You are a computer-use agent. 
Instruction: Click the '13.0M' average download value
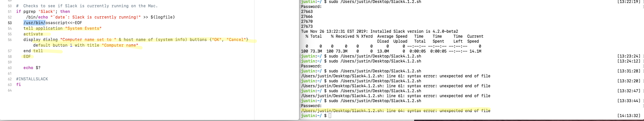coord(383,51)
